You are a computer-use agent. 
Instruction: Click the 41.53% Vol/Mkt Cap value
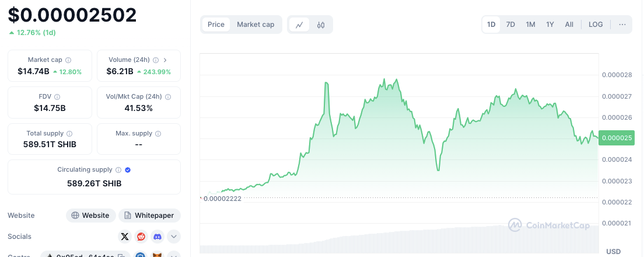click(x=138, y=109)
